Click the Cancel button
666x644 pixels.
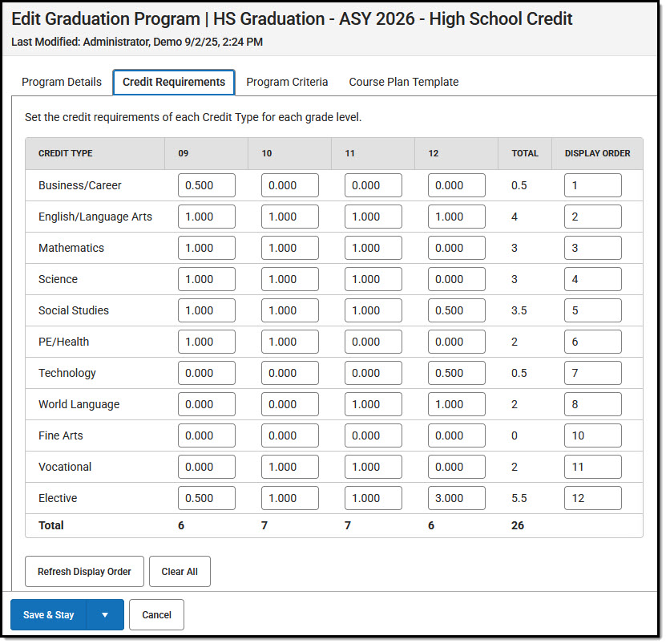(x=156, y=614)
